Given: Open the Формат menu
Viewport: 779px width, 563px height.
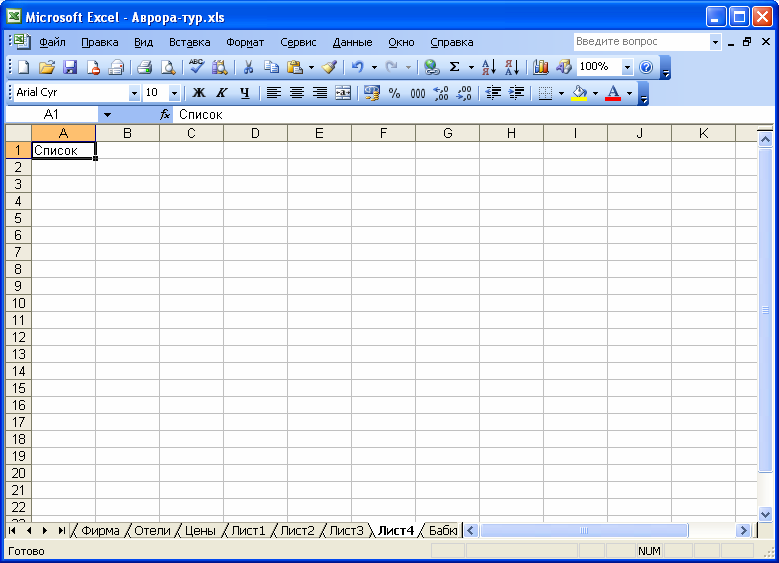Looking at the screenshot, I should click(245, 42).
